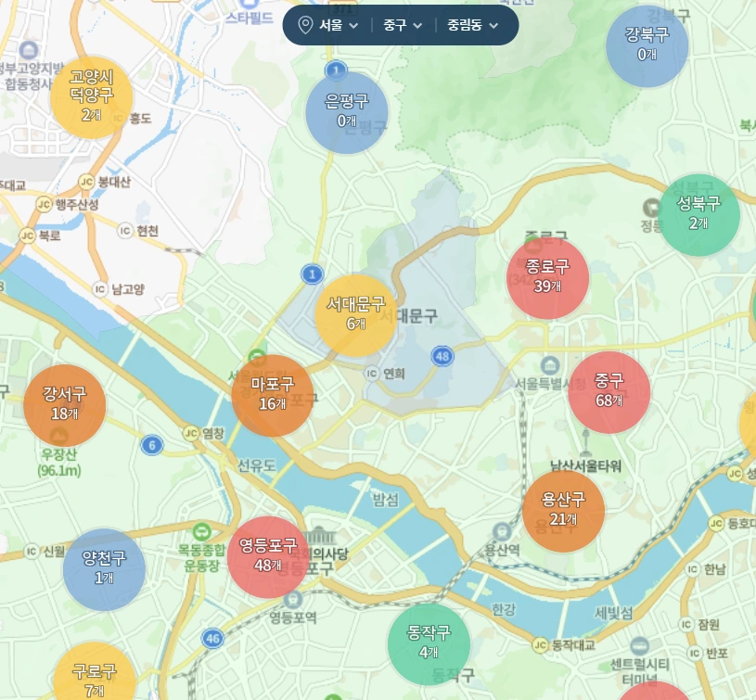Click the 서울특별시청 city hall icon
This screenshot has width=756, height=700.
click(x=550, y=365)
